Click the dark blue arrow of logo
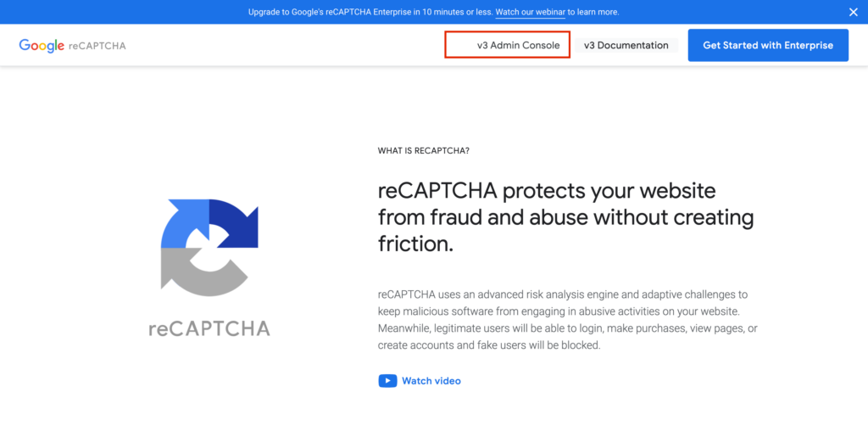The height and width of the screenshot is (437, 868). (234, 223)
